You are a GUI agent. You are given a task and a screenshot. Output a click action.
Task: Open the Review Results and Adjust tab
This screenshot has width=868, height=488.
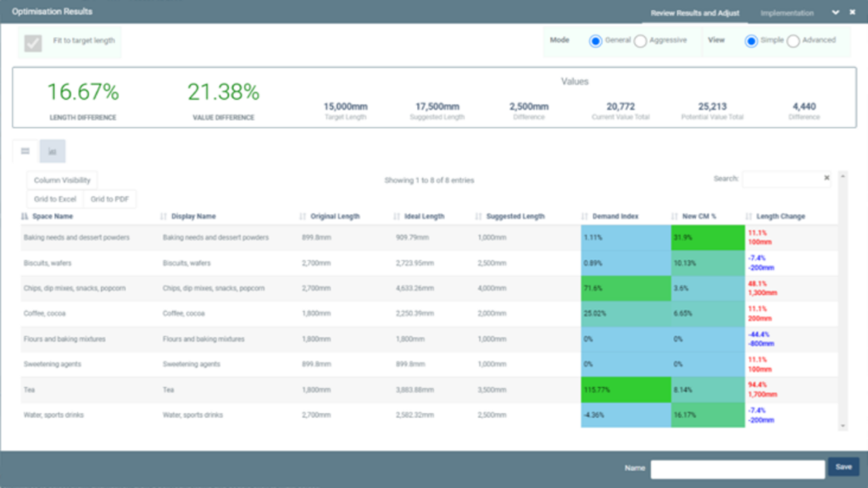click(x=694, y=14)
